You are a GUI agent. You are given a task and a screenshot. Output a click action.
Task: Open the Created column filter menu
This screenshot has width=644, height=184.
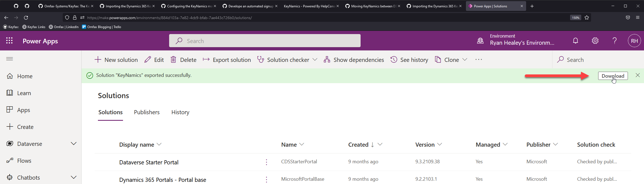pos(380,144)
